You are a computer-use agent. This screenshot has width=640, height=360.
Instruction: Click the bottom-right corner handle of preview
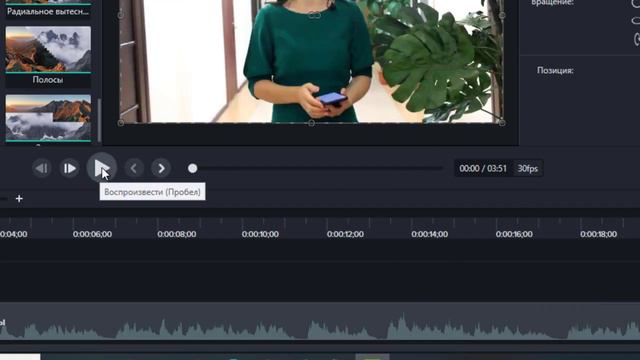click(502, 122)
